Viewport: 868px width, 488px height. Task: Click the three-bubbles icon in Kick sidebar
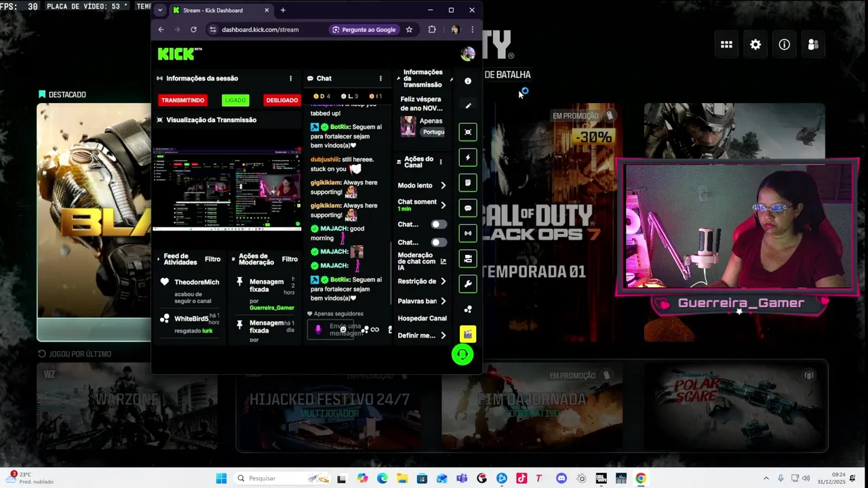468,309
